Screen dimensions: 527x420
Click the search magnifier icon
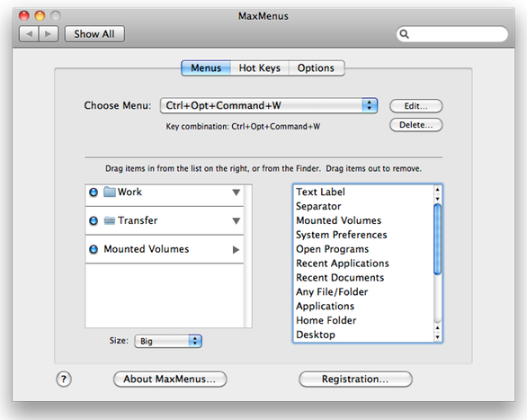pyautogui.click(x=405, y=34)
